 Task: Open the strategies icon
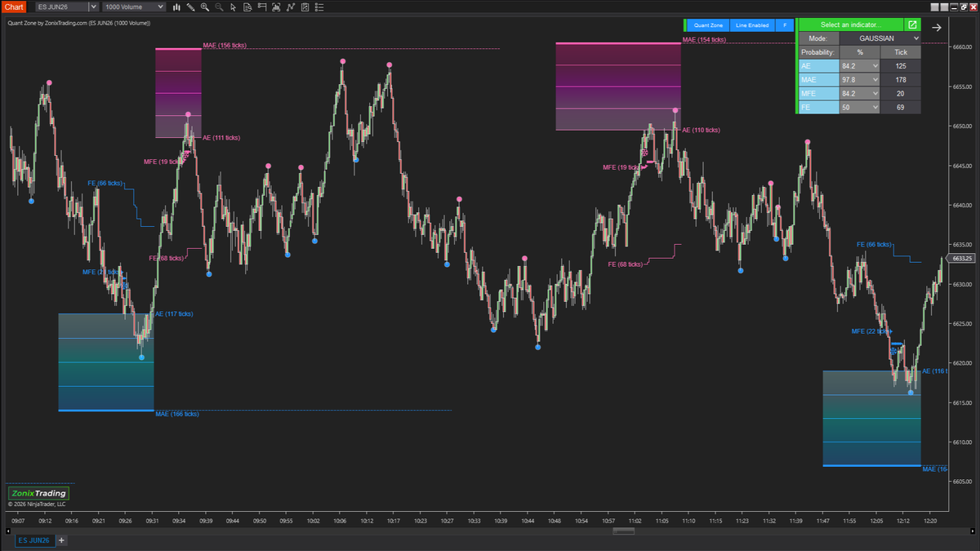tap(291, 7)
